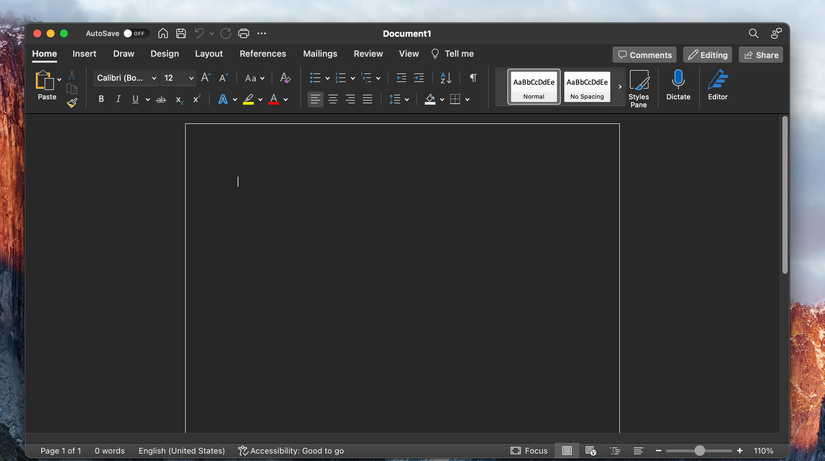Open the Comments button
The width and height of the screenshot is (825, 461).
(x=644, y=55)
